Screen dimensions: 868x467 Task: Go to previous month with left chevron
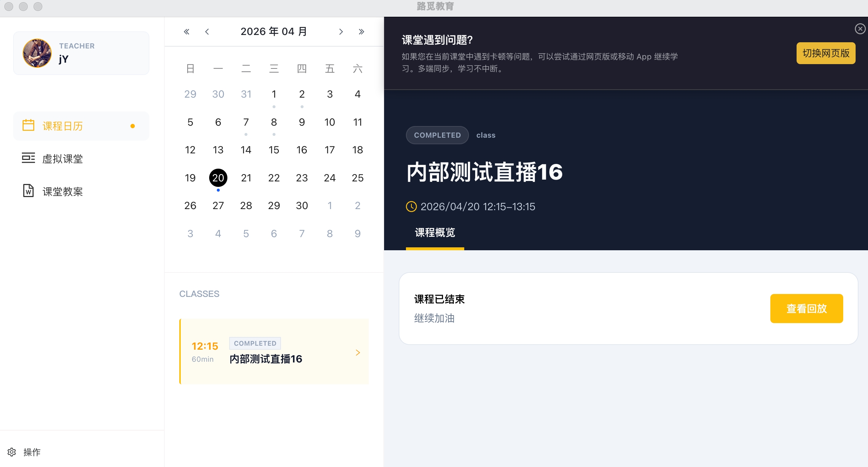207,32
